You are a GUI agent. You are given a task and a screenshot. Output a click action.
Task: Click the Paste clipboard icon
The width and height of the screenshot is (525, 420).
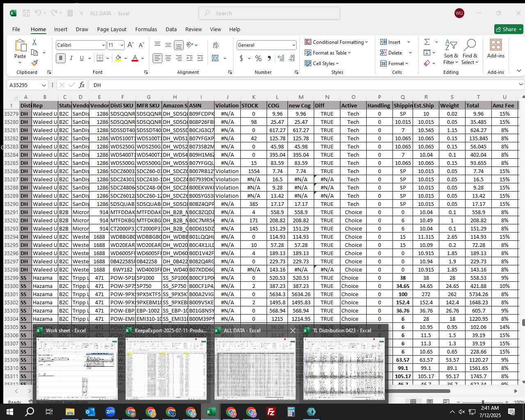(x=20, y=46)
